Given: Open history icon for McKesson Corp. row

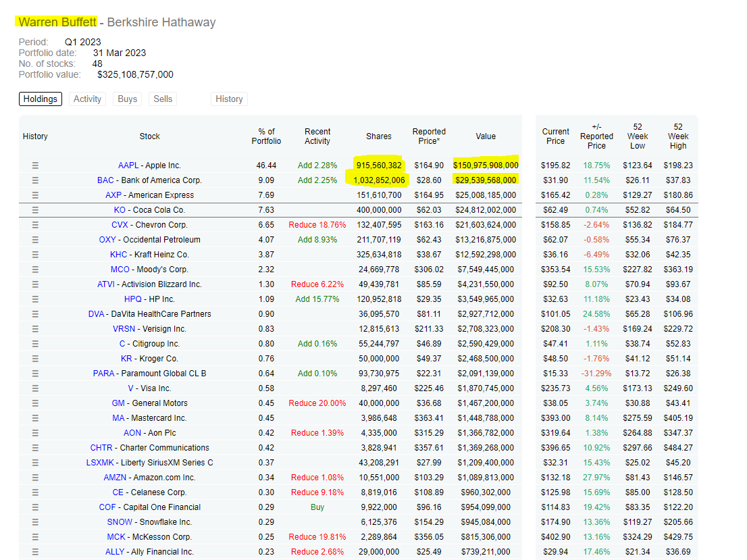Looking at the screenshot, I should pos(35,537).
